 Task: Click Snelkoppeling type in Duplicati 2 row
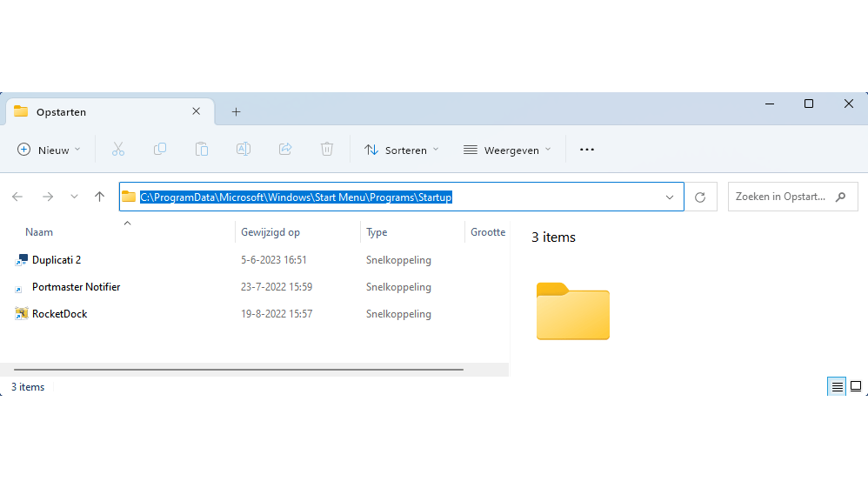tap(398, 260)
